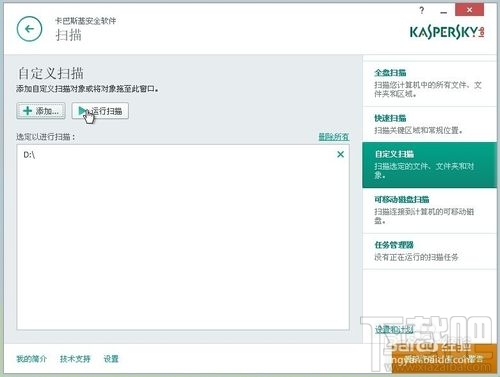This screenshot has width=500, height=377.
Task: Click the Kaspersky logo
Action: pyautogui.click(x=447, y=32)
